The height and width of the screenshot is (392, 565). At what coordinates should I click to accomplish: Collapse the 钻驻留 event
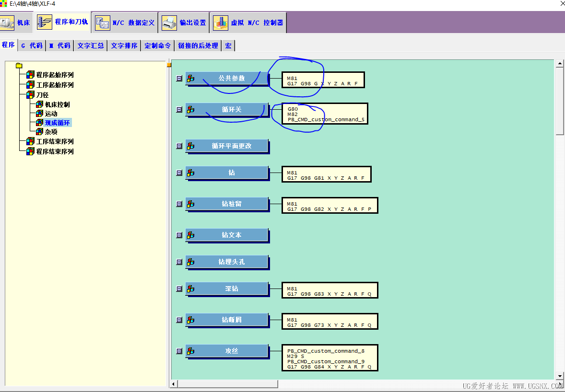tap(179, 204)
